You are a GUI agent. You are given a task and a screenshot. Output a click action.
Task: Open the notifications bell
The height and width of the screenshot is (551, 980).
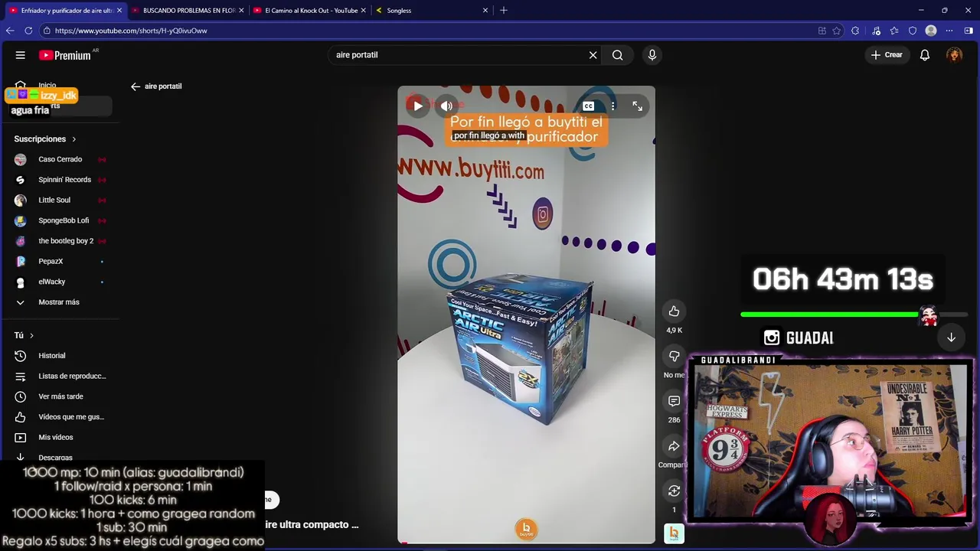point(925,55)
